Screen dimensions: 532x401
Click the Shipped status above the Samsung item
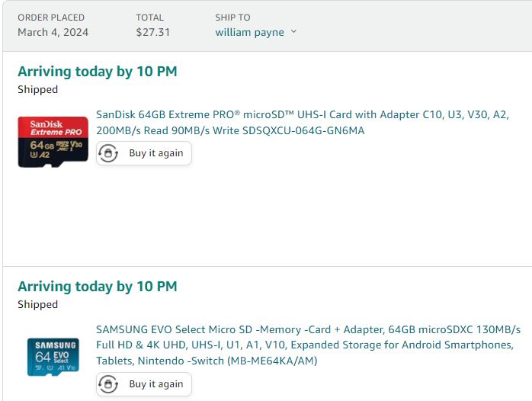click(37, 305)
